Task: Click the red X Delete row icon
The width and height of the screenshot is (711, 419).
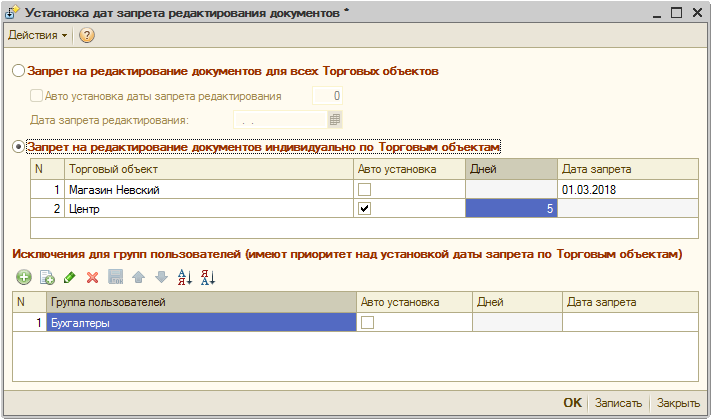Action: 92,277
